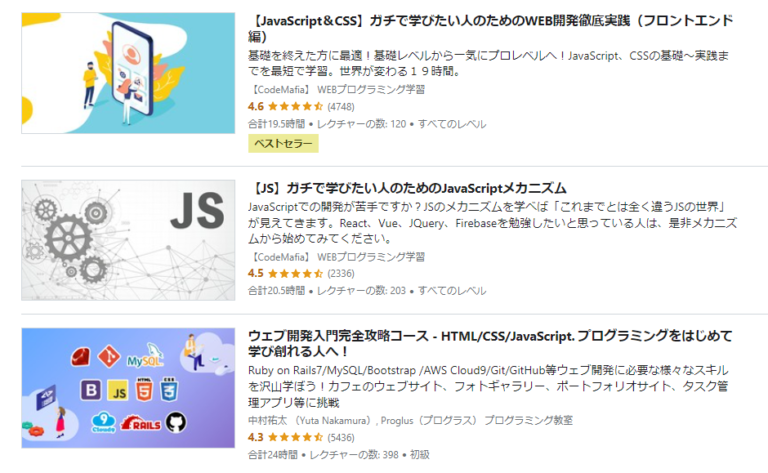Click the CSS3 shield icon in thumbnail
The image size is (768, 473).
click(169, 390)
